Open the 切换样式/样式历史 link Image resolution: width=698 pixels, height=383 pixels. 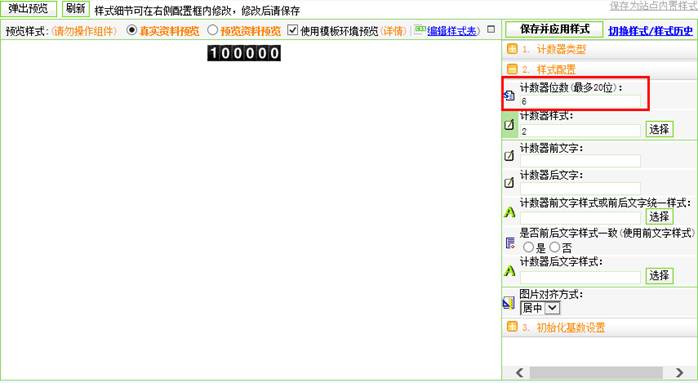[650, 31]
